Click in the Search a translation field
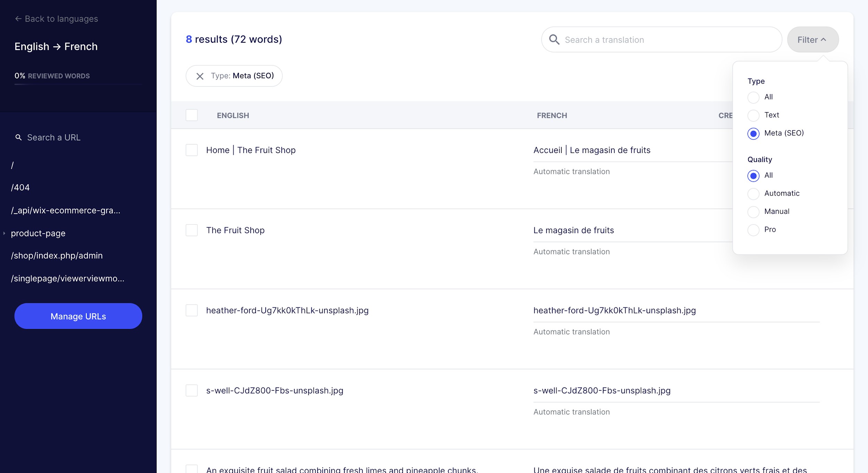The height and width of the screenshot is (473, 868). (661, 40)
